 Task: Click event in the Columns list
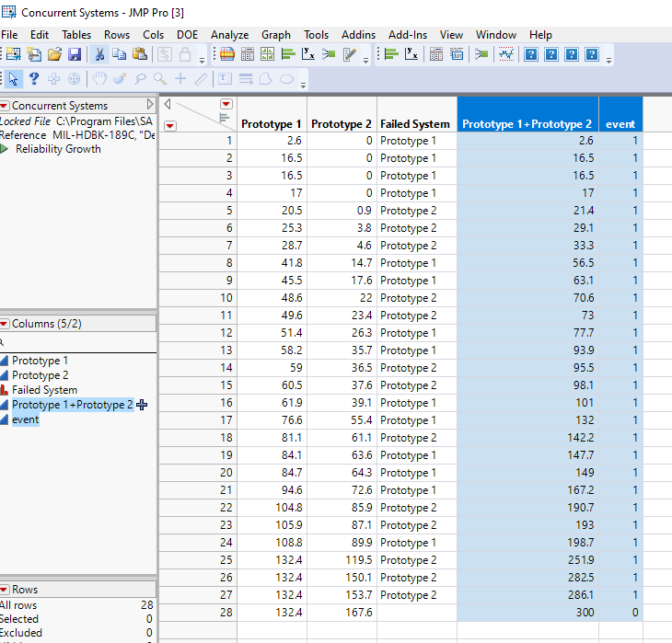[x=25, y=419]
